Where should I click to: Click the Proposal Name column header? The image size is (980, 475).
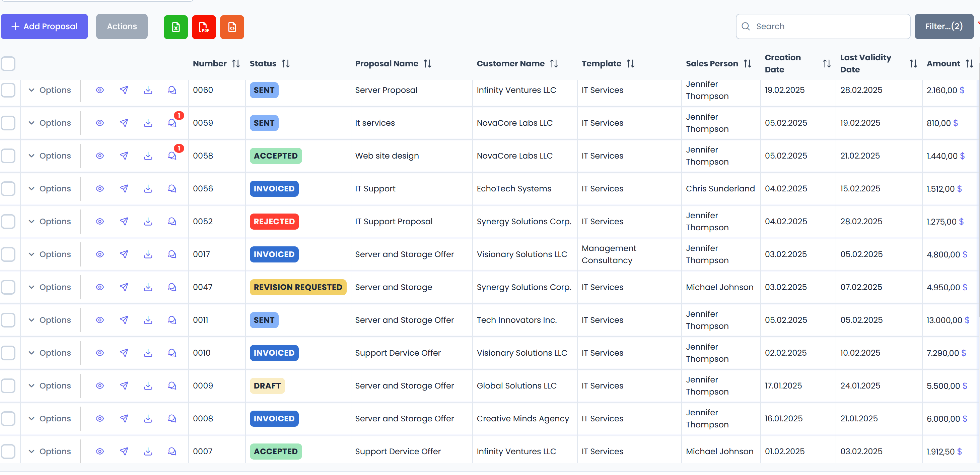(386, 64)
